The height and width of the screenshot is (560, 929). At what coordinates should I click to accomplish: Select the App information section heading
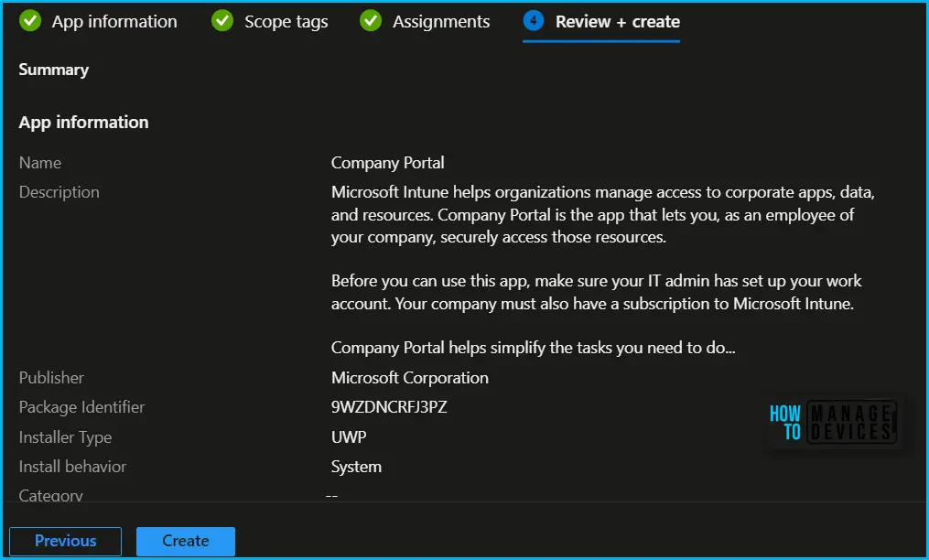pos(83,122)
